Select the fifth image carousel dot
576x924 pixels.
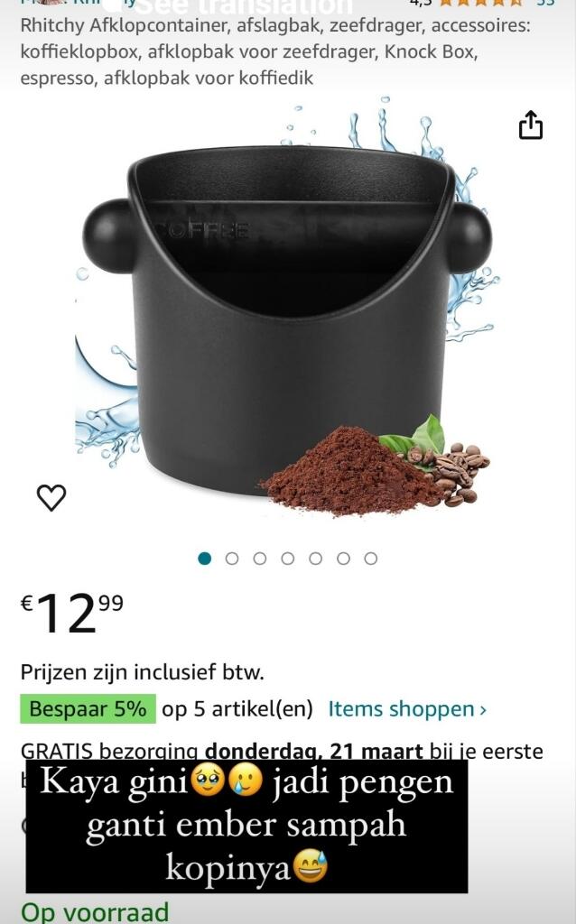coord(315,558)
